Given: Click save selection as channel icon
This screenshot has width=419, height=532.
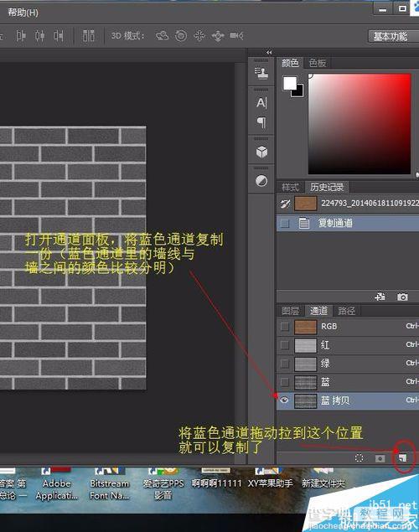Looking at the screenshot, I should click(380, 458).
